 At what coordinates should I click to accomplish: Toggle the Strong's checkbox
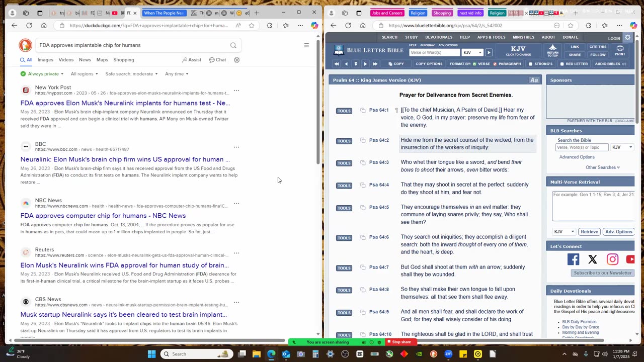click(530, 64)
